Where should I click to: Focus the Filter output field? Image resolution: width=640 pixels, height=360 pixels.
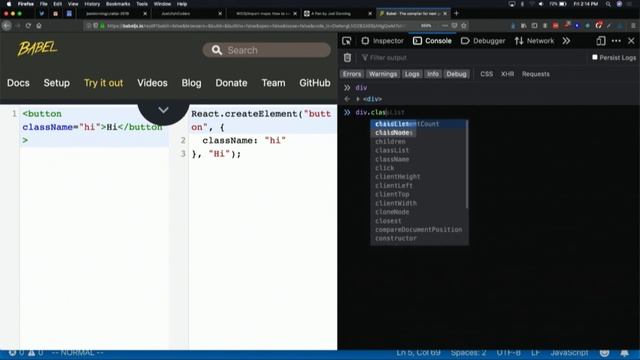(x=473, y=58)
